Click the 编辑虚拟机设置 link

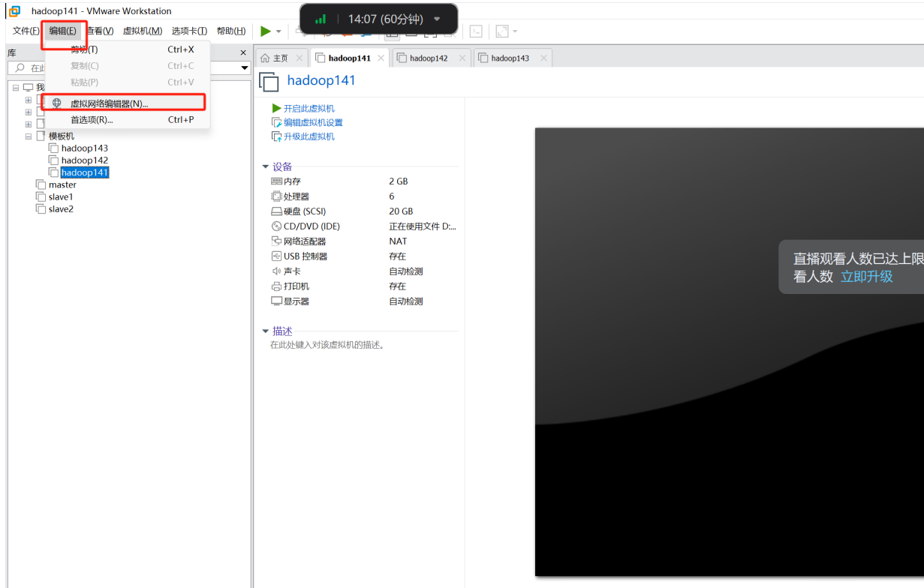[313, 122]
